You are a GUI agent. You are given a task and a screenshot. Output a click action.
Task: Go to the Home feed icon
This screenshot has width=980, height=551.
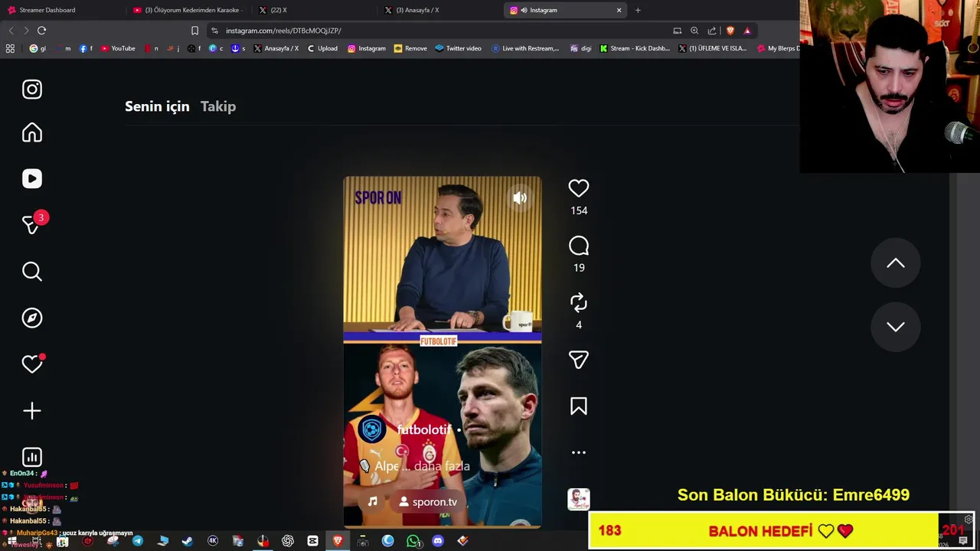32,133
